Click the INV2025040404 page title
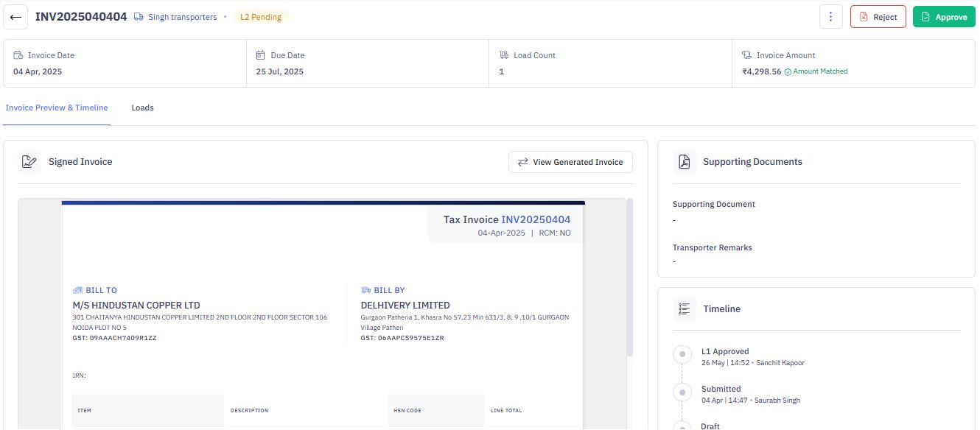This screenshot has height=430, width=980. click(x=81, y=16)
